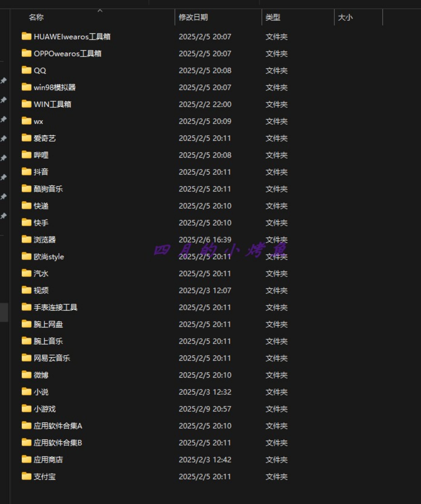Select the 小游戏 folder icon
Viewport: 421px width, 504px height.
(26, 408)
